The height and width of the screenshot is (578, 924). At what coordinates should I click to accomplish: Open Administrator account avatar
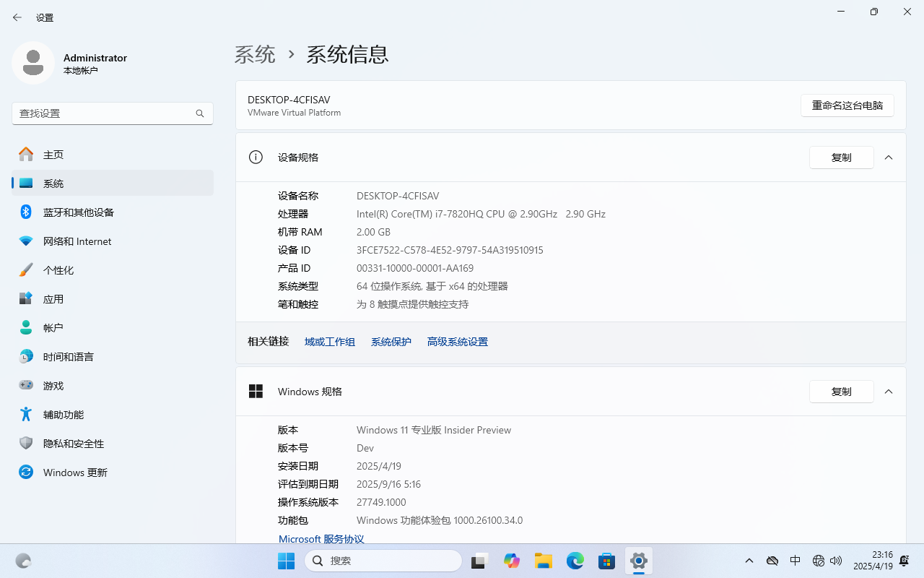click(x=33, y=63)
